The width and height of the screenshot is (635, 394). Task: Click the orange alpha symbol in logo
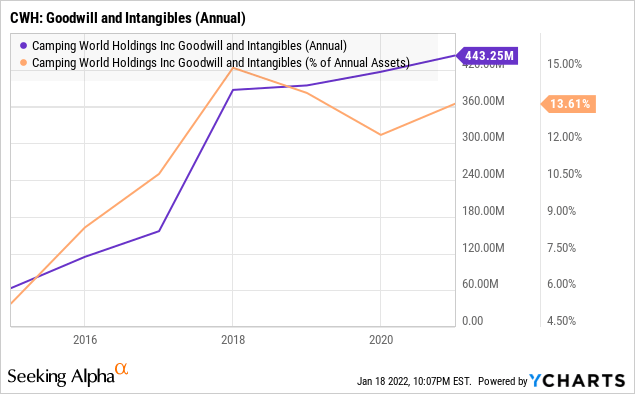[121, 369]
